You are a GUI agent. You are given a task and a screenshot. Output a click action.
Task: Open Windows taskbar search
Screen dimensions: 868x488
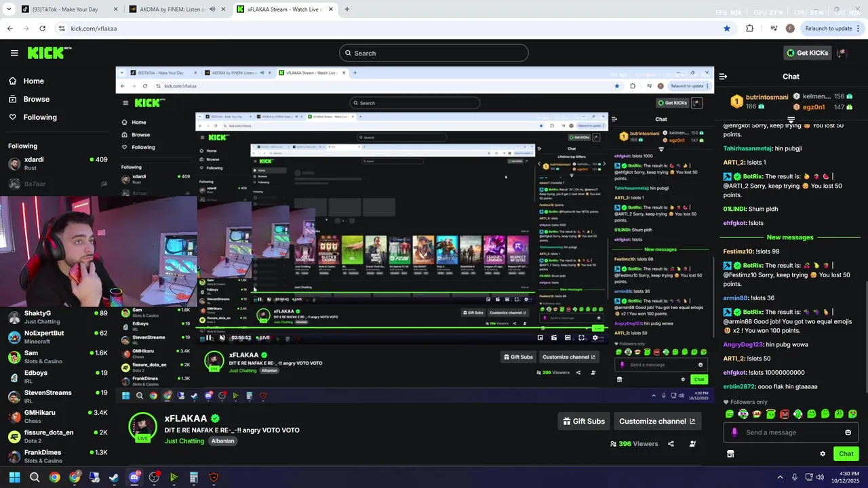(35, 477)
